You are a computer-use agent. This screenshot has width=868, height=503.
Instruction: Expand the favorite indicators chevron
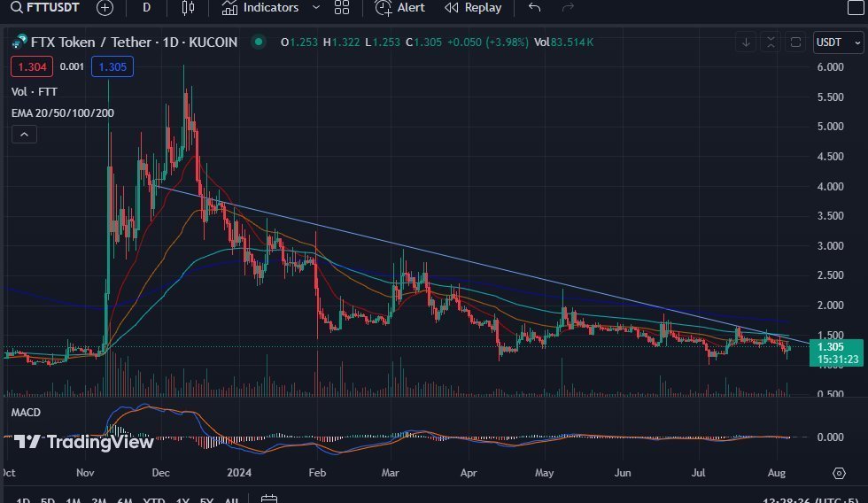tap(316, 8)
